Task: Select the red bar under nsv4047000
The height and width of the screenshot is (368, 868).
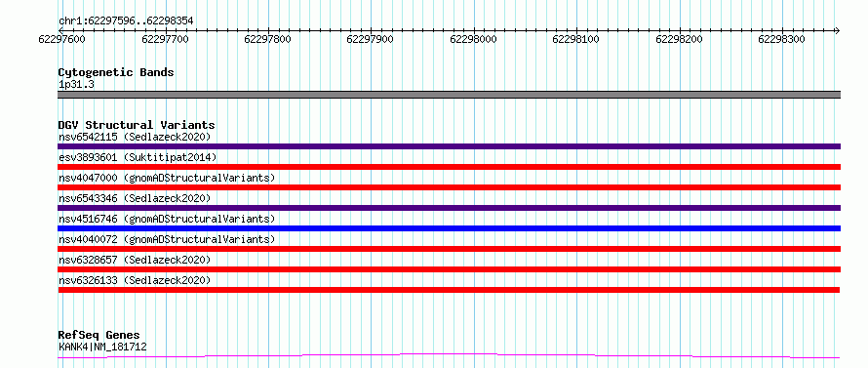Action: [x=449, y=187]
